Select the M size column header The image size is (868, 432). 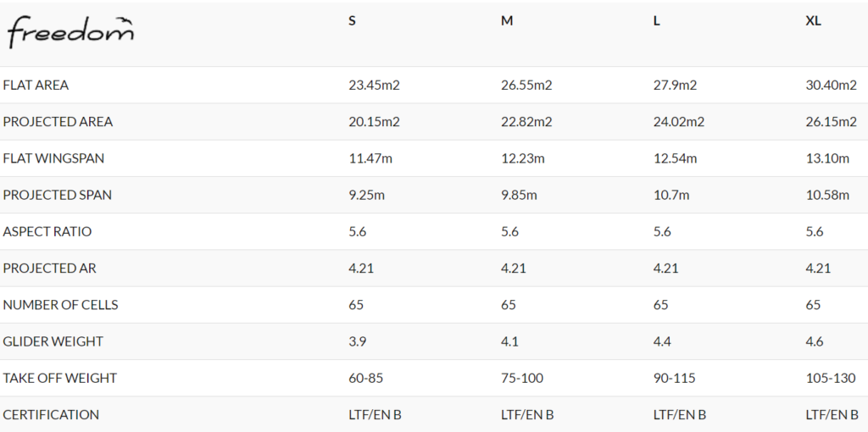coord(507,21)
